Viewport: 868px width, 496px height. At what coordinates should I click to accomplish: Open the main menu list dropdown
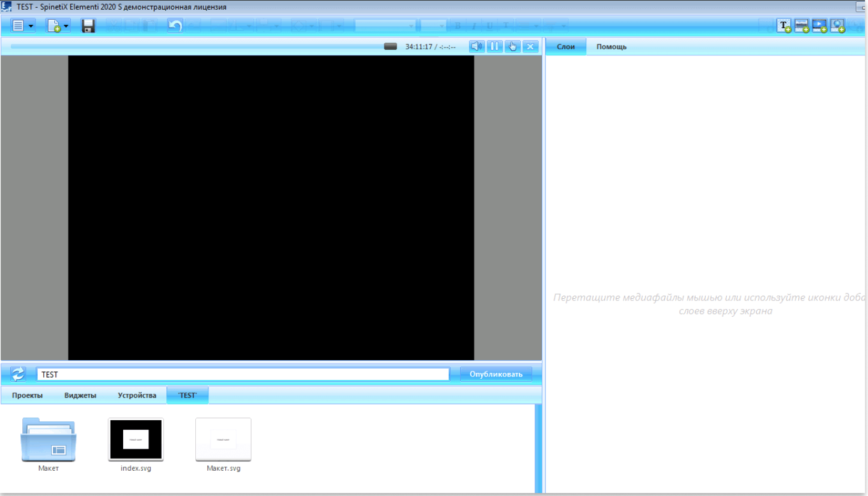(23, 26)
